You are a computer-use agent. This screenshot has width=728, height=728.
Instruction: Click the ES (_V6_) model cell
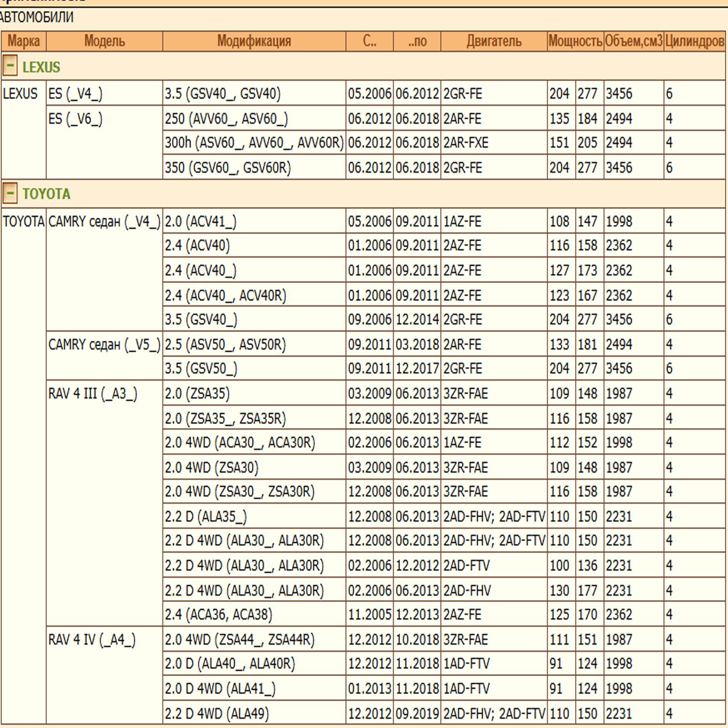pyautogui.click(x=76, y=119)
